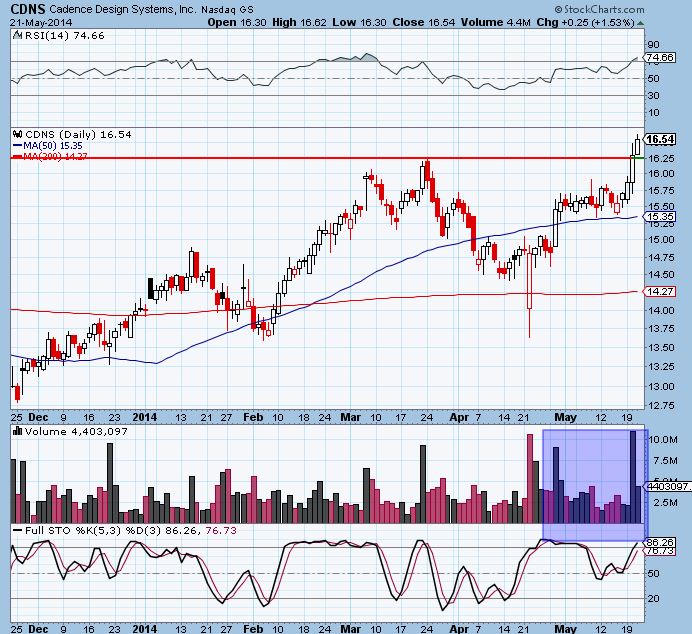Click the line icon before Full STO
Viewport: 692px width, 634px height.
17,530
